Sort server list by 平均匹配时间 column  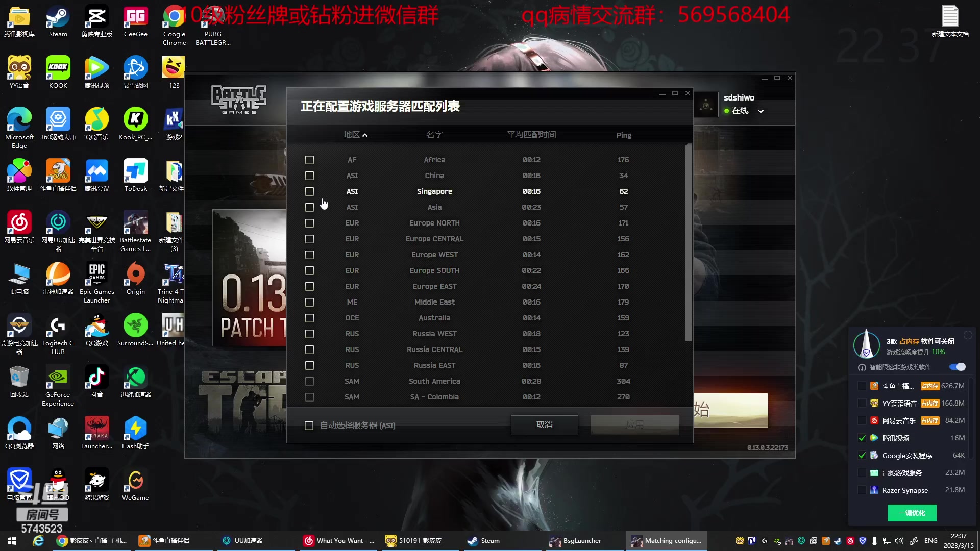[x=531, y=135]
